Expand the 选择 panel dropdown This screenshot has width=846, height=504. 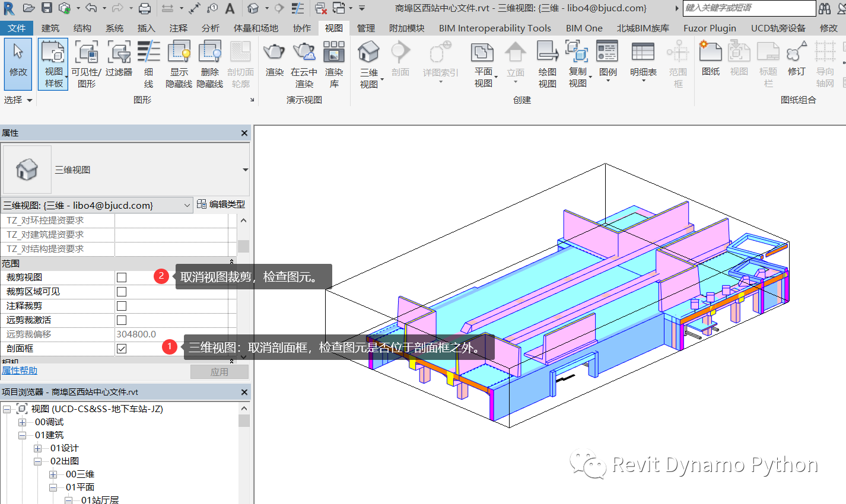coord(18,100)
